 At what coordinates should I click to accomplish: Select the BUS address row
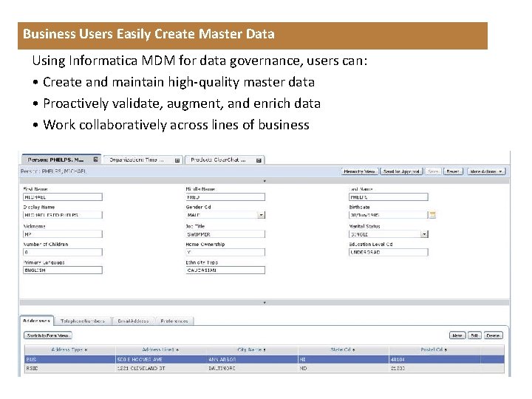(x=265, y=359)
